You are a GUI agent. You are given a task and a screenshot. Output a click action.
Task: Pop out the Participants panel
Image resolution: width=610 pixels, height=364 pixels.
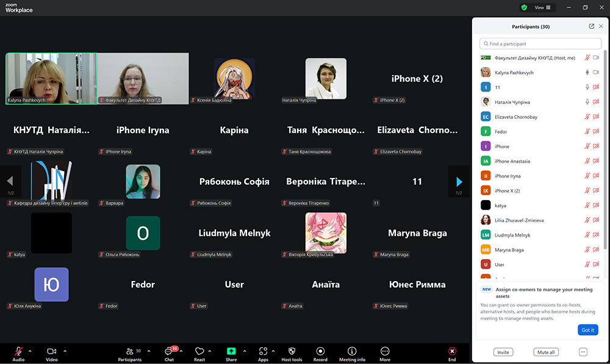click(x=591, y=27)
